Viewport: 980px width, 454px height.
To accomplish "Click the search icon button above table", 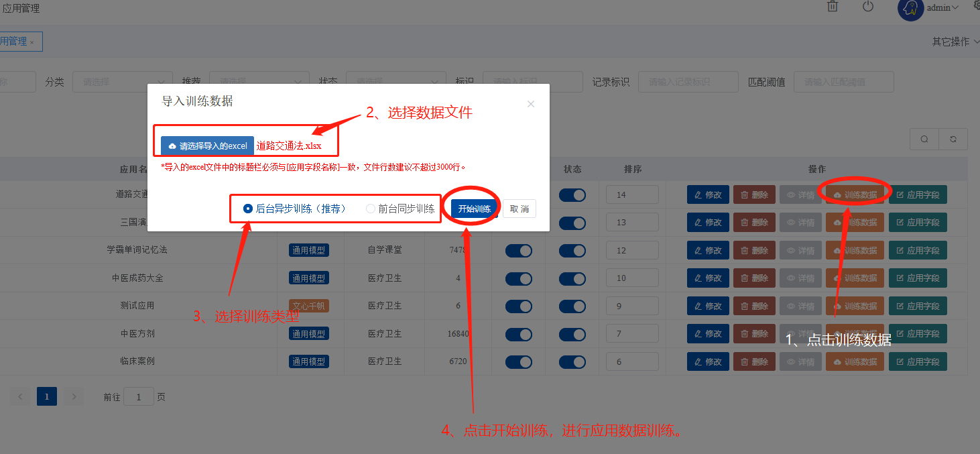I will click(x=924, y=139).
